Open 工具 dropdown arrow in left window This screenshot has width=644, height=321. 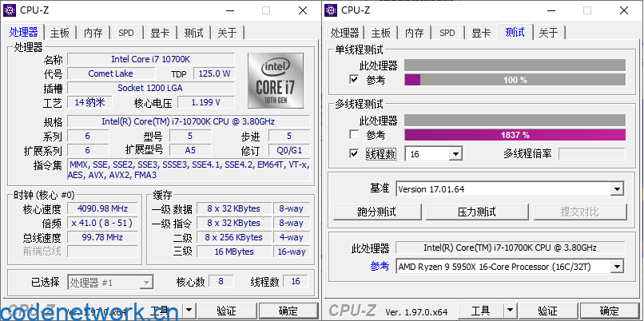pos(189,311)
